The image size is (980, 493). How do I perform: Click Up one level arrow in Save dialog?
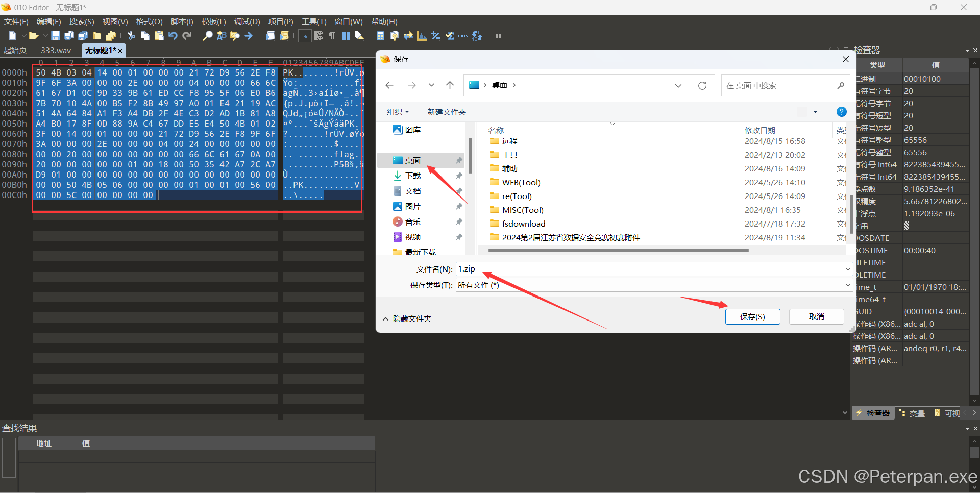coord(450,85)
